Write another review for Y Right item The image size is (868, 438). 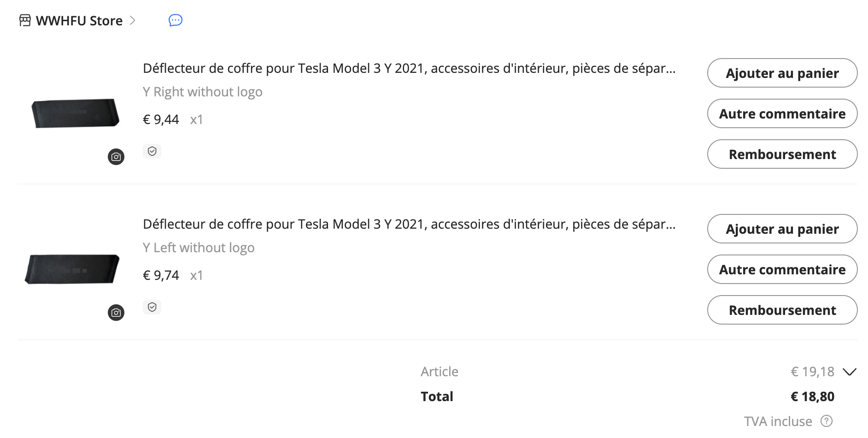pos(782,113)
